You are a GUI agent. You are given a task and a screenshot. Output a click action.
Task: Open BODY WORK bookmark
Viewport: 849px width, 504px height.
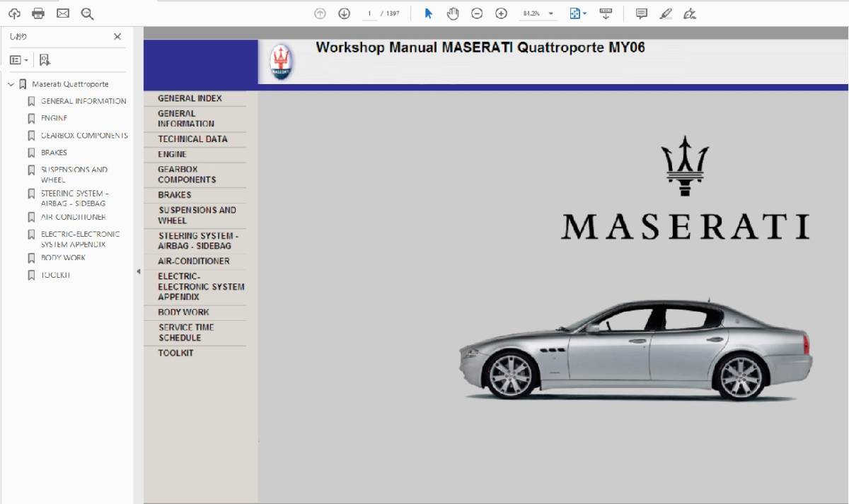coord(63,257)
